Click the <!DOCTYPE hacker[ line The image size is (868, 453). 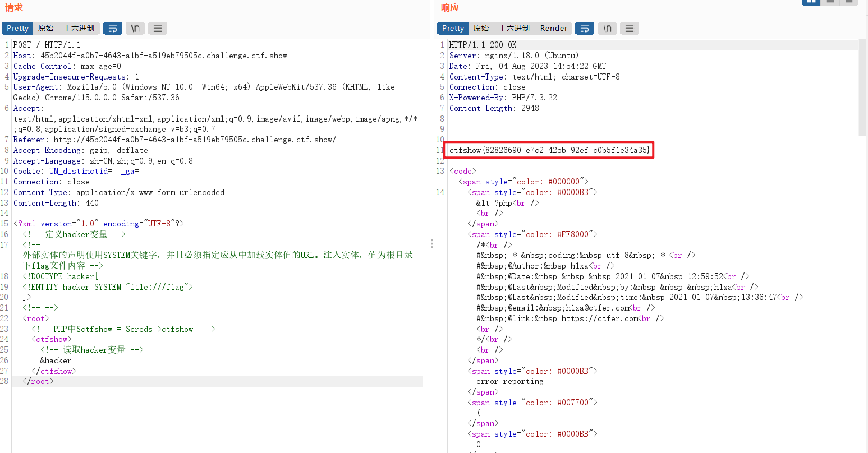coord(61,276)
